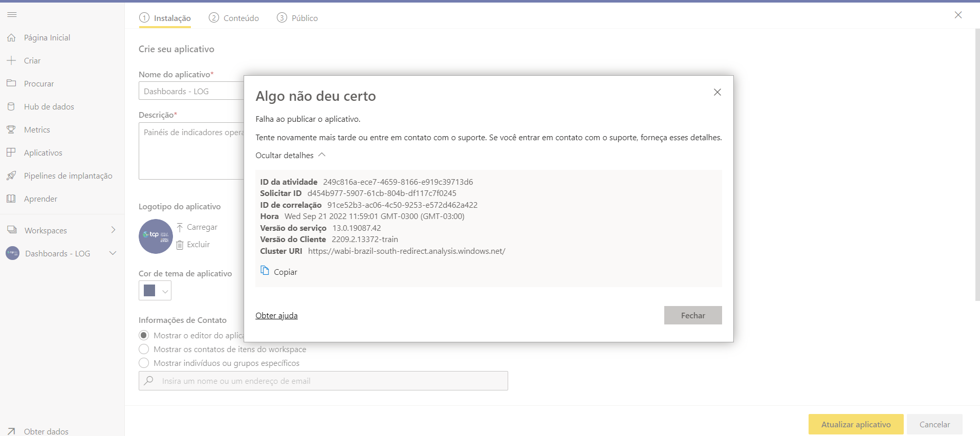Click the Workspaces monitor icon
Image resolution: width=980 pixels, height=436 pixels.
click(x=12, y=230)
